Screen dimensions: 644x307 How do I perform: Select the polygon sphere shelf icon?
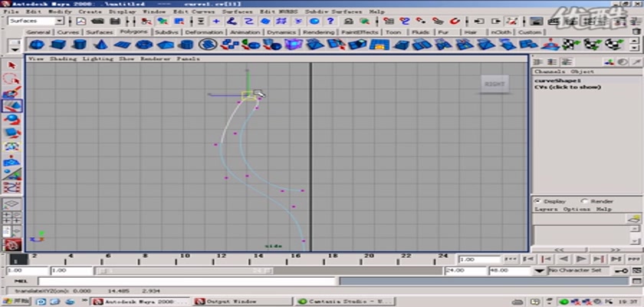pos(34,45)
